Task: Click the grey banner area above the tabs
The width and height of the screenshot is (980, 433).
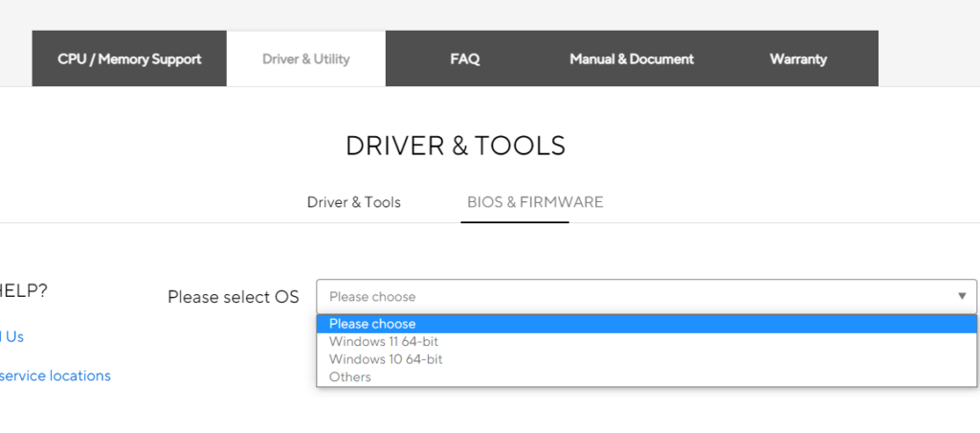Action: [490, 13]
